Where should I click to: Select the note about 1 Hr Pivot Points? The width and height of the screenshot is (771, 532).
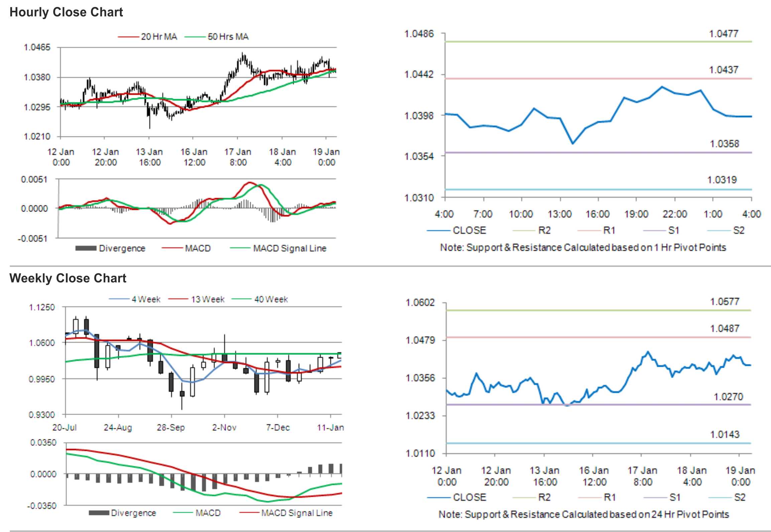(583, 248)
